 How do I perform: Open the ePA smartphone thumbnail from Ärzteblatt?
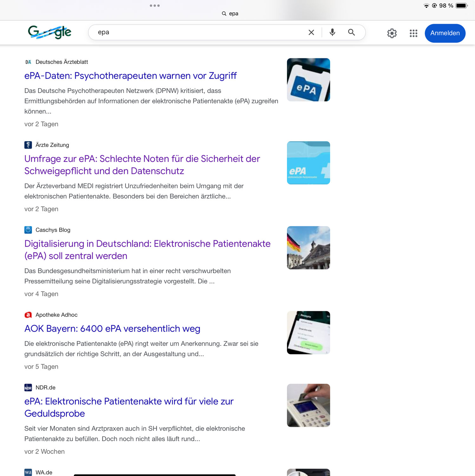click(309, 80)
